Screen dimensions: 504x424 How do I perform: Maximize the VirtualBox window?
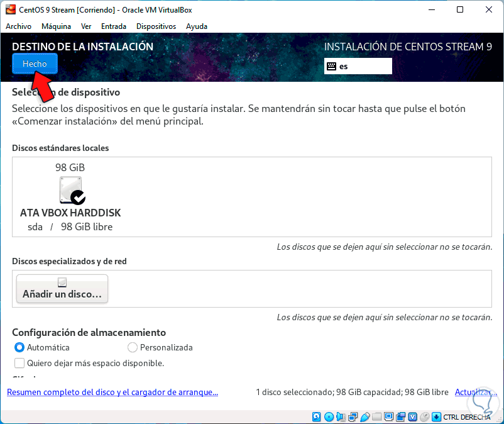click(460, 9)
